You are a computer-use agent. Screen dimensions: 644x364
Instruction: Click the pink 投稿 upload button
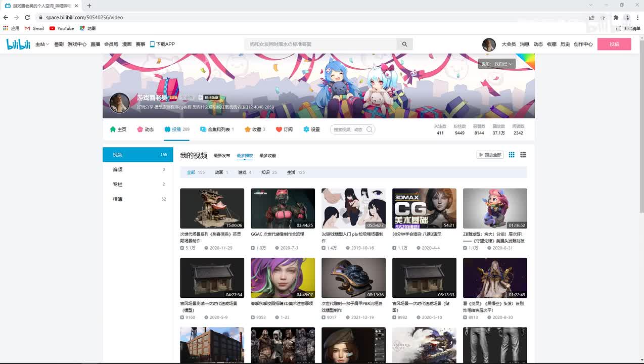[x=614, y=44]
